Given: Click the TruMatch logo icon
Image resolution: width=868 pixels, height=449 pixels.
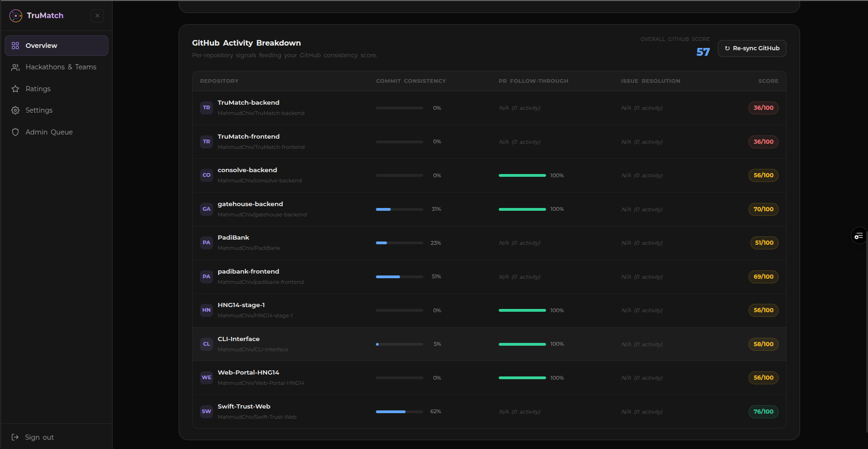Looking at the screenshot, I should pos(16,16).
